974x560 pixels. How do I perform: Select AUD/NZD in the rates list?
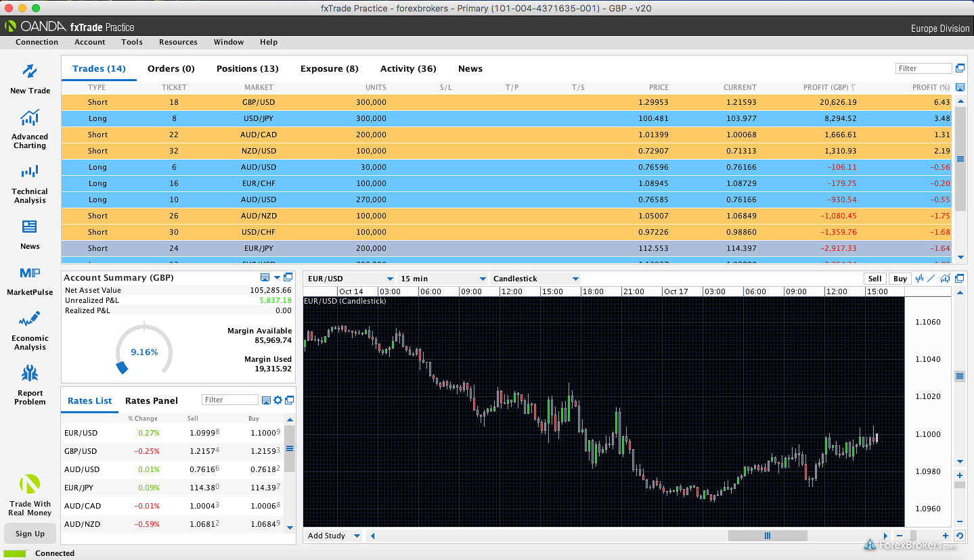[x=173, y=524]
